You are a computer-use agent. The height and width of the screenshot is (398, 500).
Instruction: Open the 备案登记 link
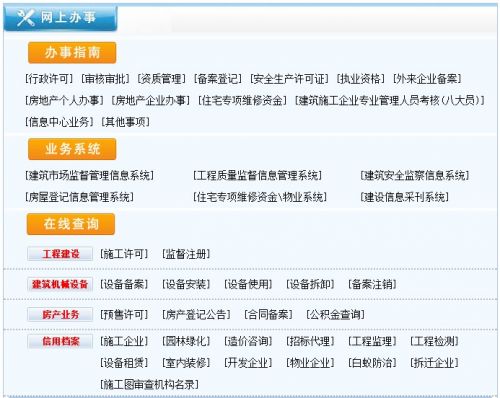218,79
